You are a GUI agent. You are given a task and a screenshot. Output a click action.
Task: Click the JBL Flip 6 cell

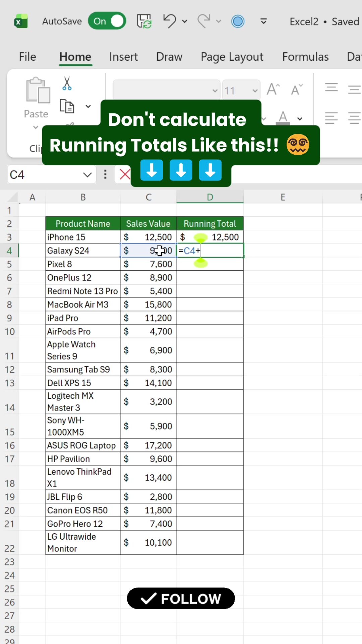83,497
